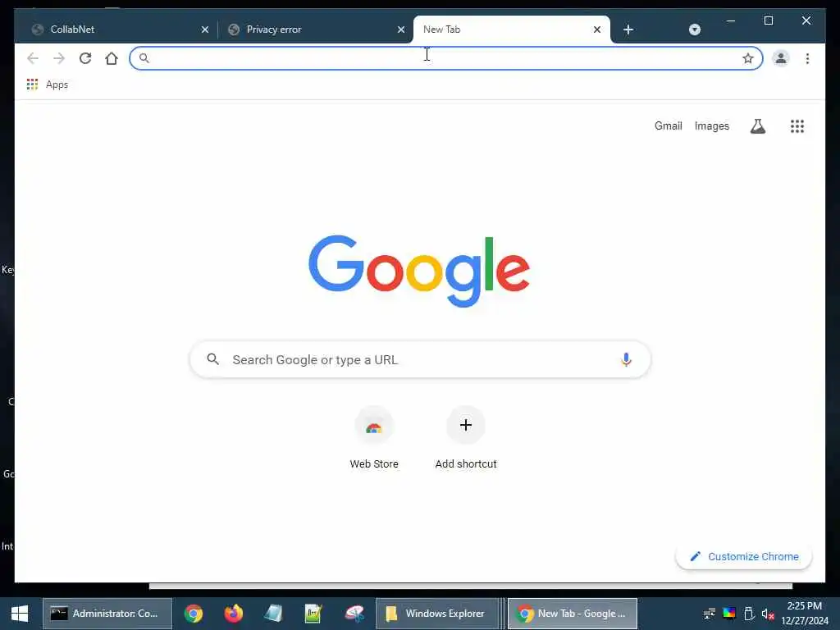Image resolution: width=840 pixels, height=630 pixels.
Task: Click the Customize Chrome button
Action: click(743, 557)
